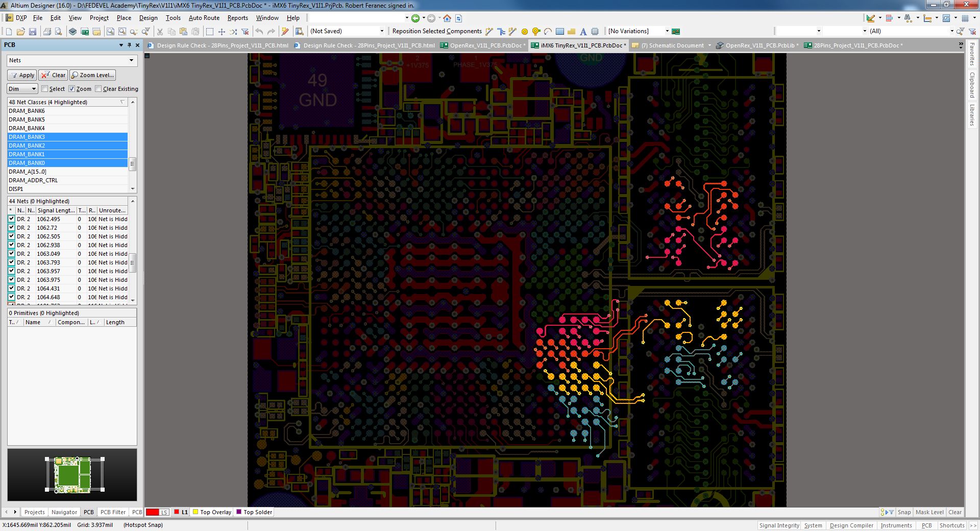
Task: Check the Clear Existing option
Action: pos(98,88)
